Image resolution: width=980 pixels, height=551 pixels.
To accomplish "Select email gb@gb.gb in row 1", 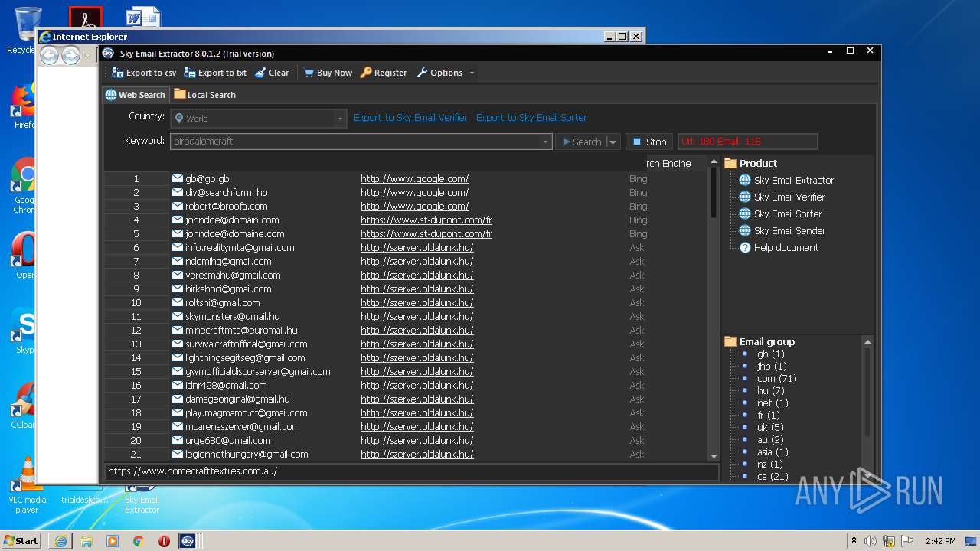I will tap(207, 179).
